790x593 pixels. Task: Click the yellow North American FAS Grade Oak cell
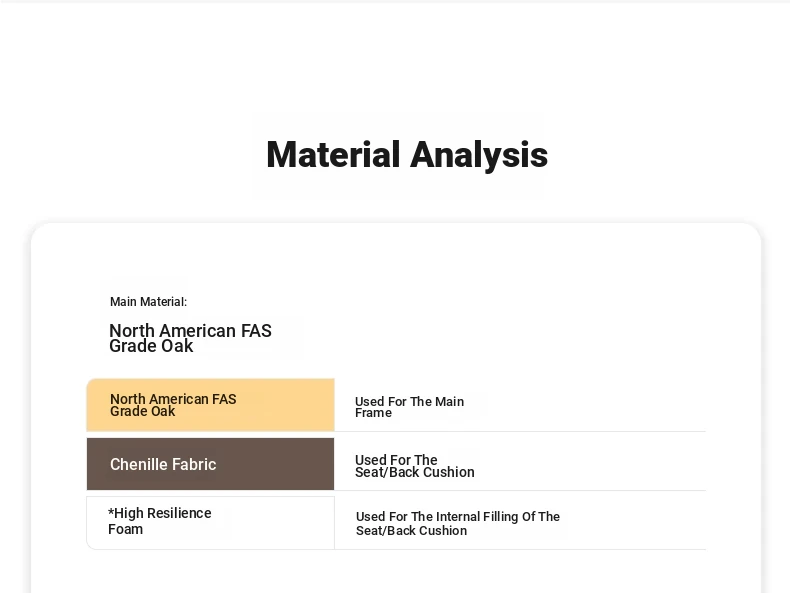click(x=211, y=405)
